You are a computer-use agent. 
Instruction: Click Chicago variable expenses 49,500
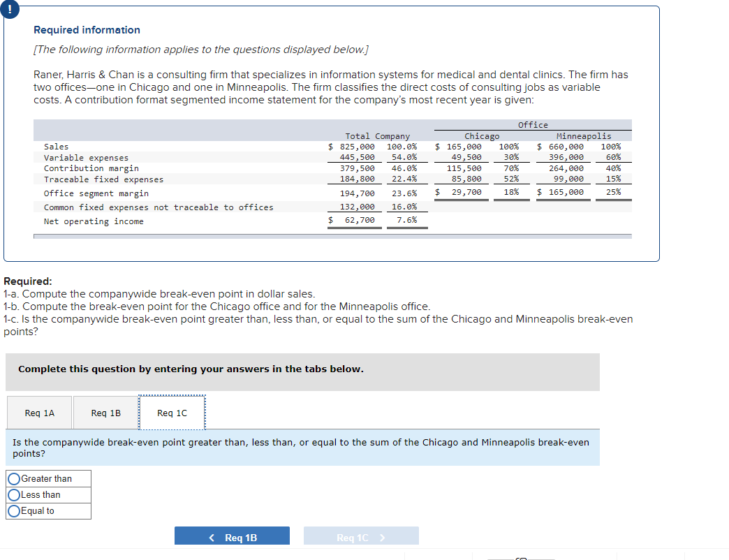(x=466, y=157)
